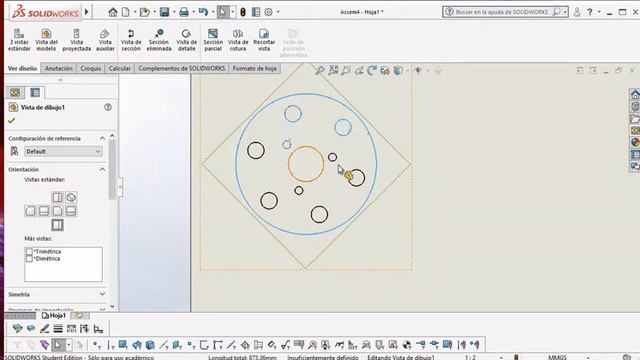Open the Formato de hoja tab

coord(255,69)
